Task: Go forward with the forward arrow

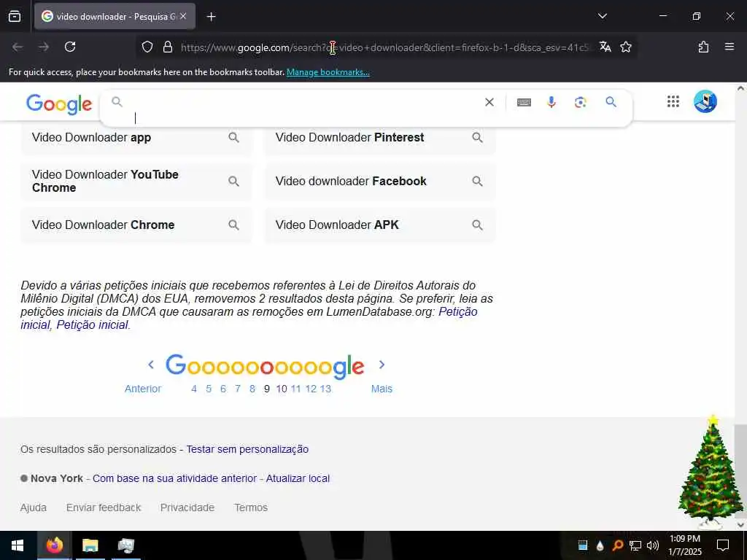Action: [x=44, y=47]
